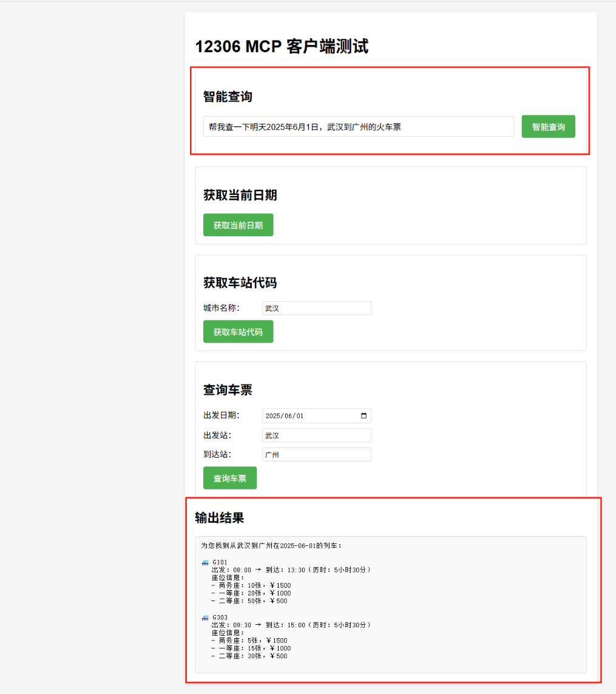Click the result summary line 为您找到从武汉到广州
The width and height of the screenshot is (616, 694).
(271, 546)
